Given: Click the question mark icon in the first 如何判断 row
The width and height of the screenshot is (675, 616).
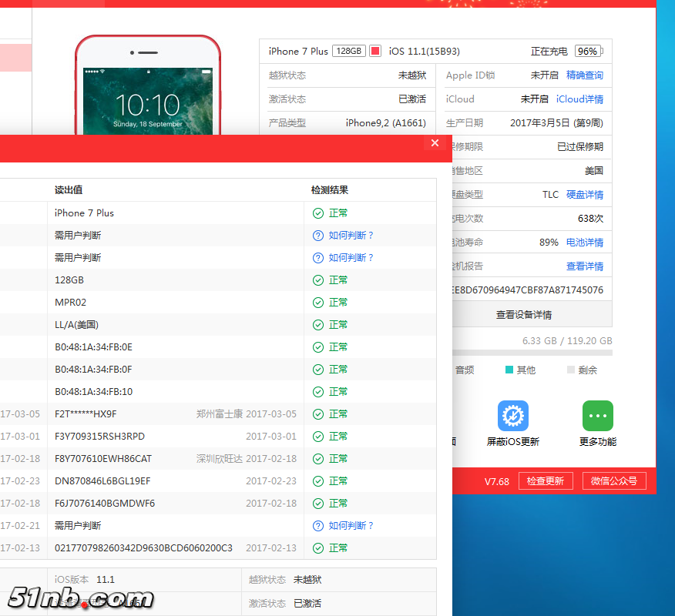Looking at the screenshot, I should tap(317, 236).
